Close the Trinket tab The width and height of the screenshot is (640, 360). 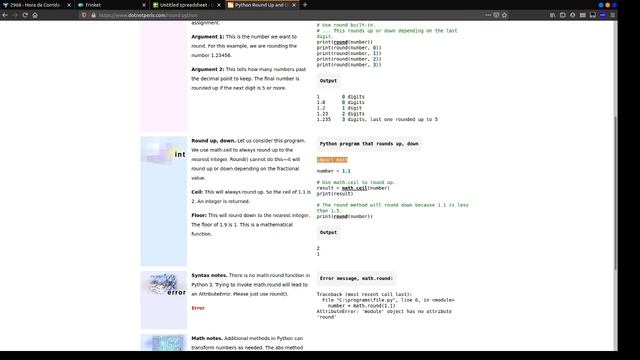(x=144, y=5)
